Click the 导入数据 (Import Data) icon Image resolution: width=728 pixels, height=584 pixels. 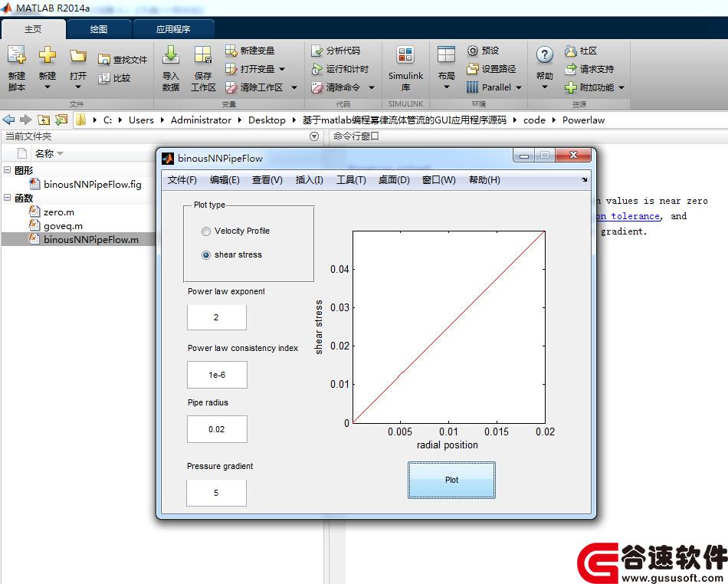tap(171, 55)
